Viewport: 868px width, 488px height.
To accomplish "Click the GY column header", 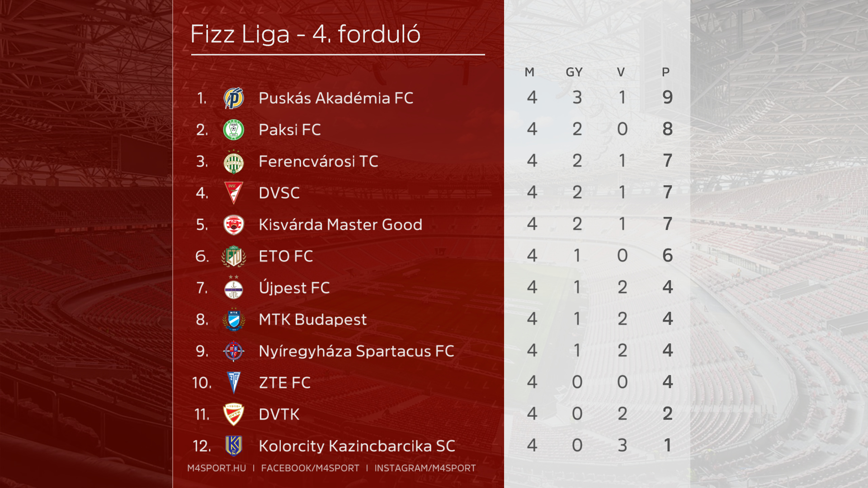I will (574, 72).
